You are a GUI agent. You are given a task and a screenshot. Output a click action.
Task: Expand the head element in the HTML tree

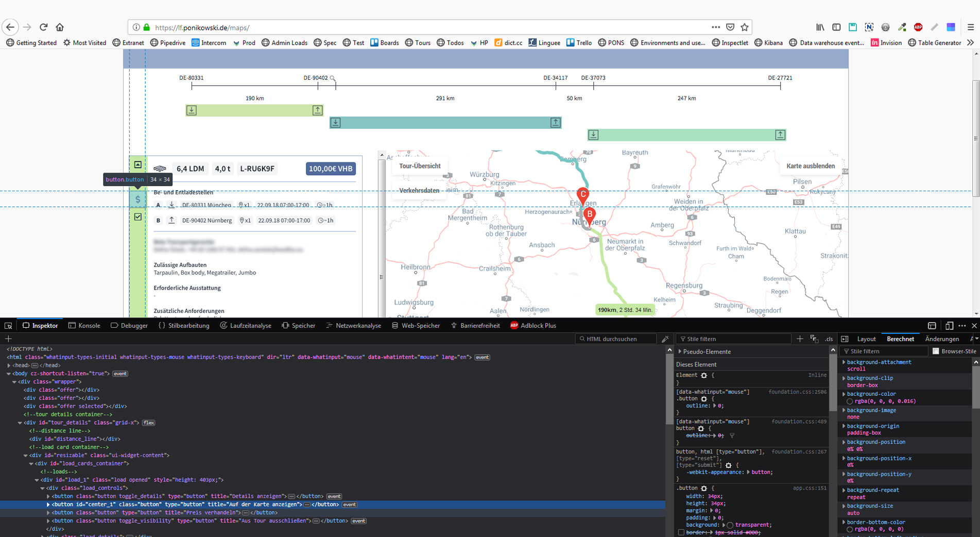pyautogui.click(x=9, y=365)
